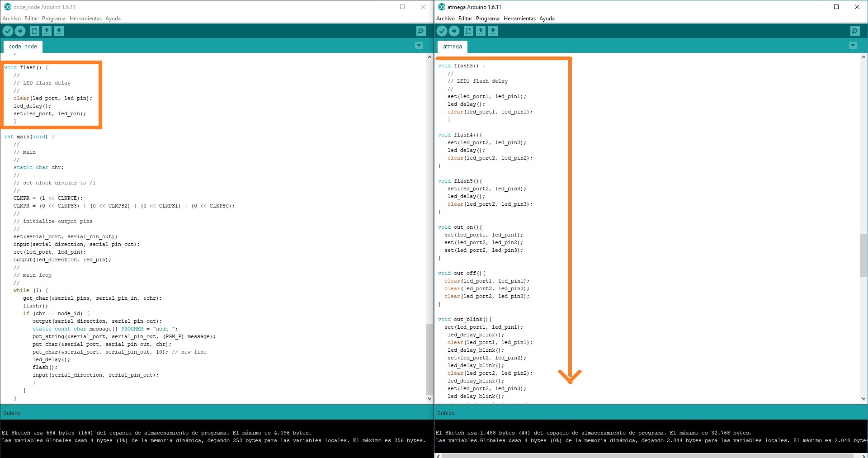Open Serial Monitor in atmega window
Image resolution: width=868 pixels, height=458 pixels.
click(855, 31)
